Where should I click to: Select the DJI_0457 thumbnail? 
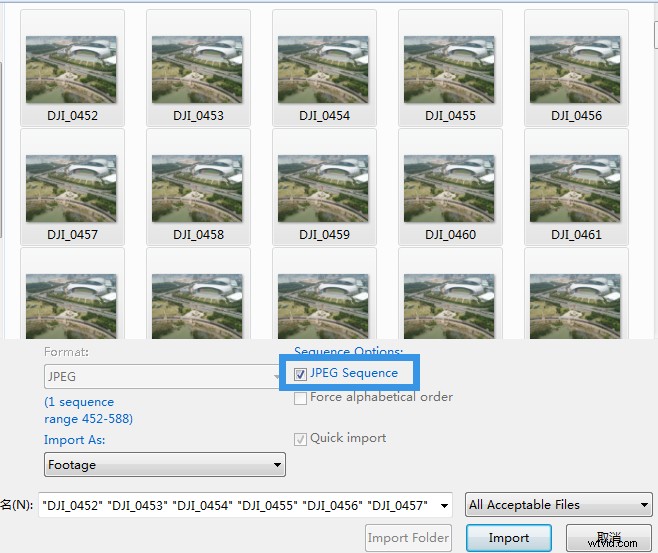coord(71,188)
